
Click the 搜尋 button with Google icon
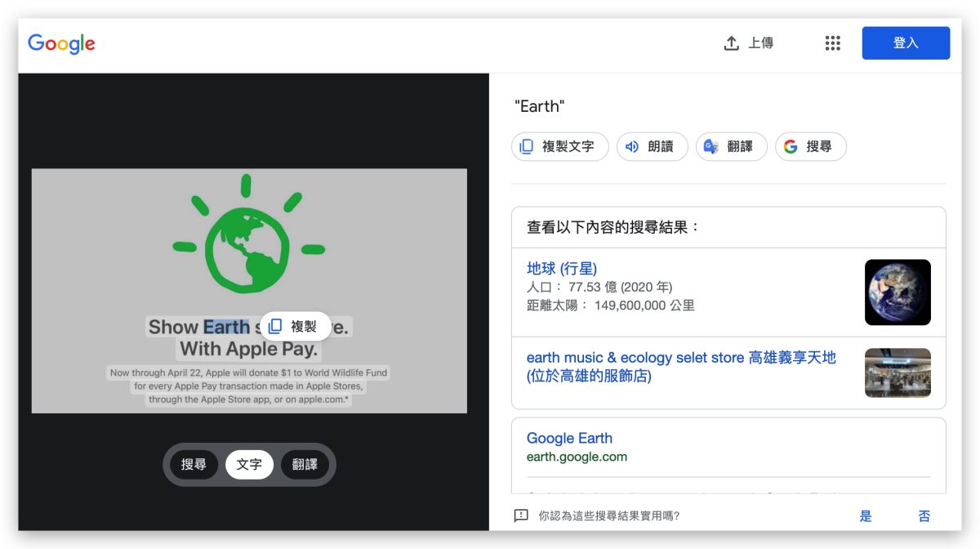(810, 147)
